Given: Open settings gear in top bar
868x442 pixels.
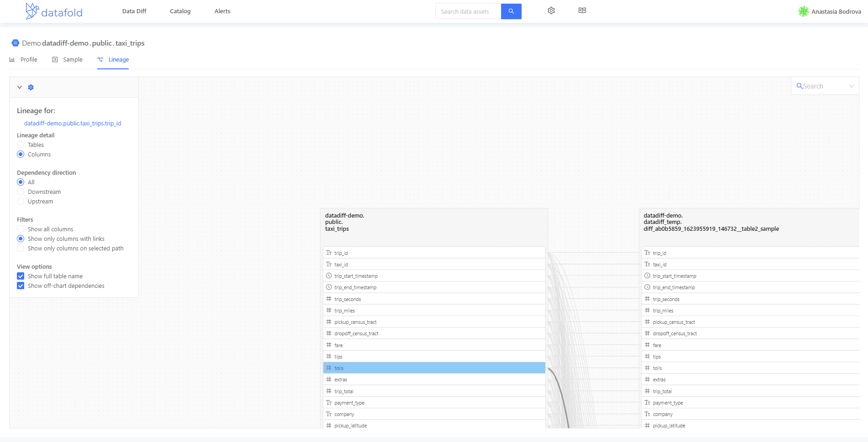Looking at the screenshot, I should (x=551, y=10).
